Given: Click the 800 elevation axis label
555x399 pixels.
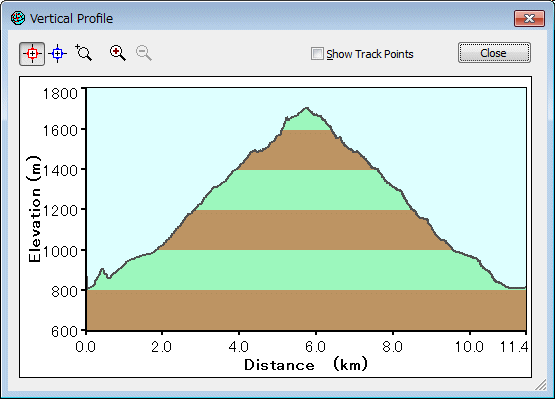Looking at the screenshot, I should pos(64,292).
